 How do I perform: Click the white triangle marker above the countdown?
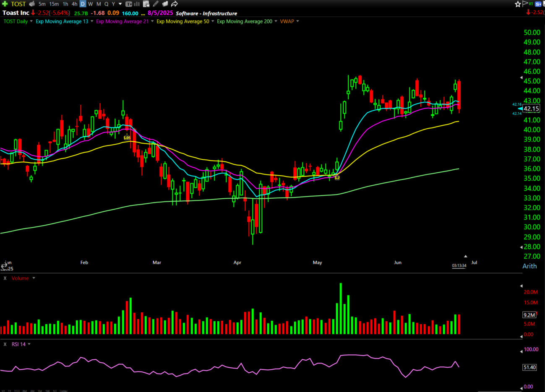[x=465, y=256]
